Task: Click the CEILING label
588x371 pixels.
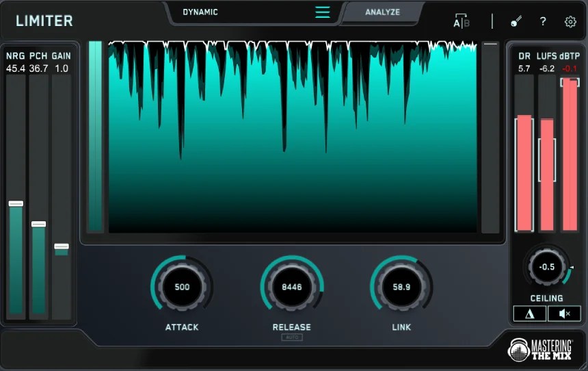Action: pyautogui.click(x=547, y=298)
